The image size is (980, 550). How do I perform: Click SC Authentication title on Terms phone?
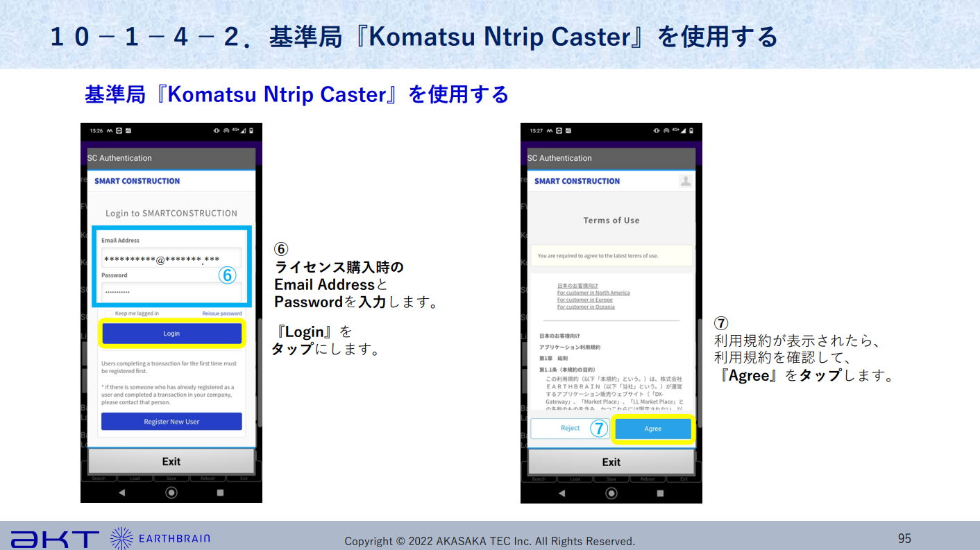click(559, 158)
